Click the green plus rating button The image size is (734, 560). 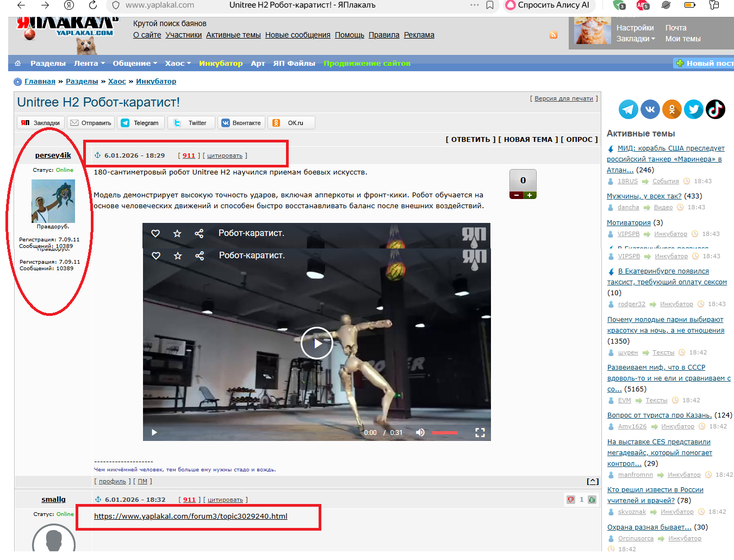point(530,195)
